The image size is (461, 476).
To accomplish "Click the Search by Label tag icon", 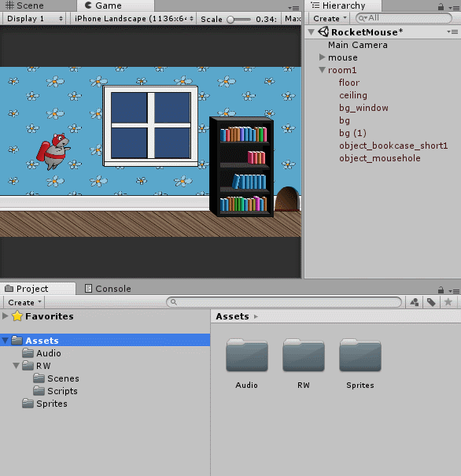I will click(x=431, y=302).
